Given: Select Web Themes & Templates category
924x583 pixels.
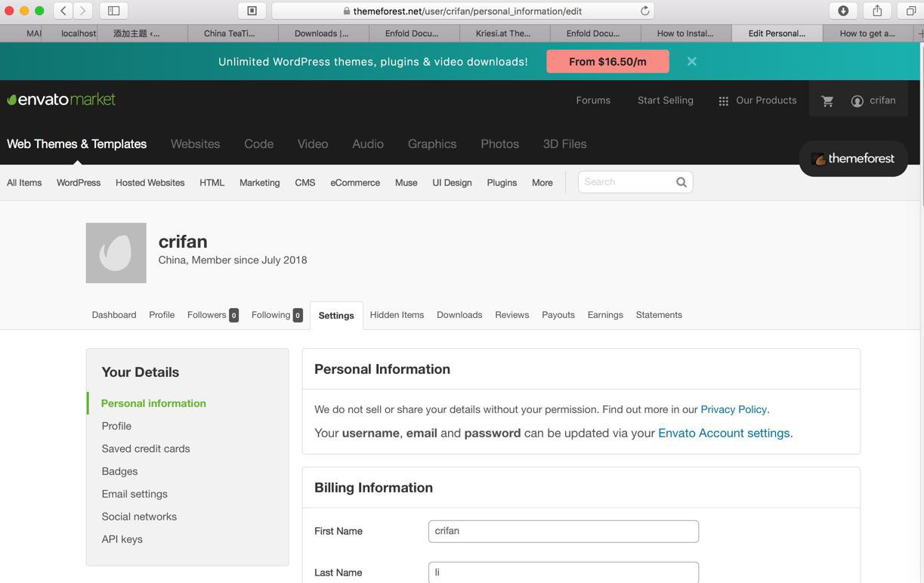Looking at the screenshot, I should tap(77, 143).
